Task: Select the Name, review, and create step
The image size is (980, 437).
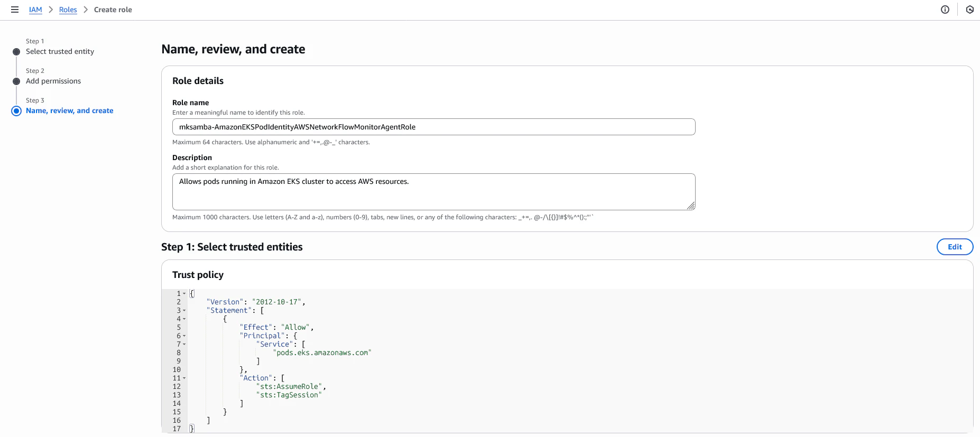Action: point(70,110)
